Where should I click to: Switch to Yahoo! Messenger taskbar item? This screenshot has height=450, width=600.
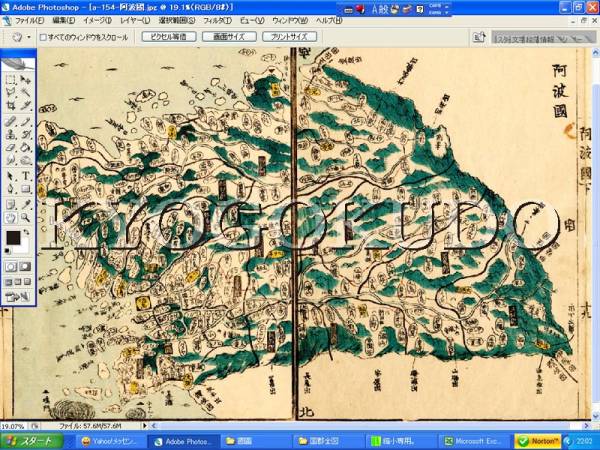pos(110,441)
